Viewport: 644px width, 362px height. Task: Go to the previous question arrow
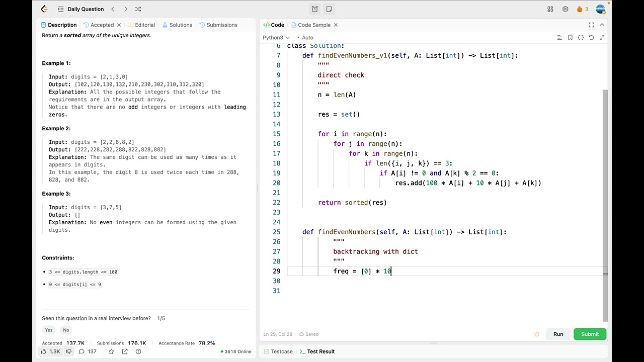pyautogui.click(x=113, y=9)
